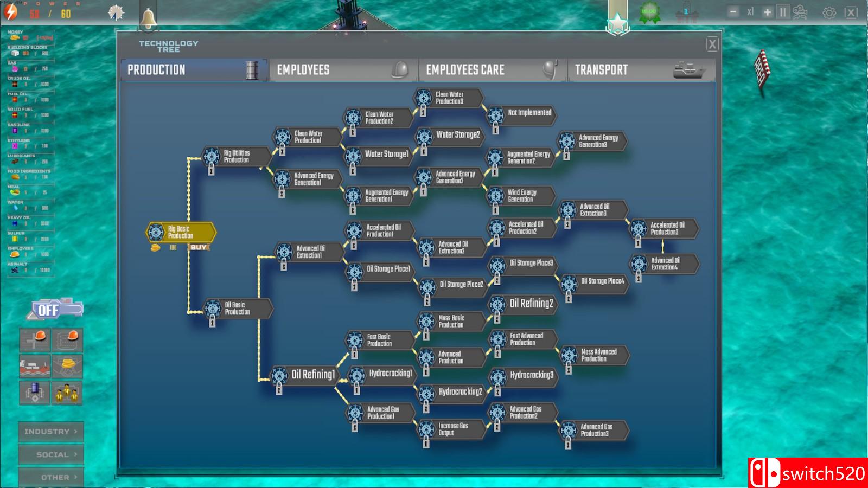The height and width of the screenshot is (488, 868).
Task: Open the settings gear
Action: click(829, 12)
